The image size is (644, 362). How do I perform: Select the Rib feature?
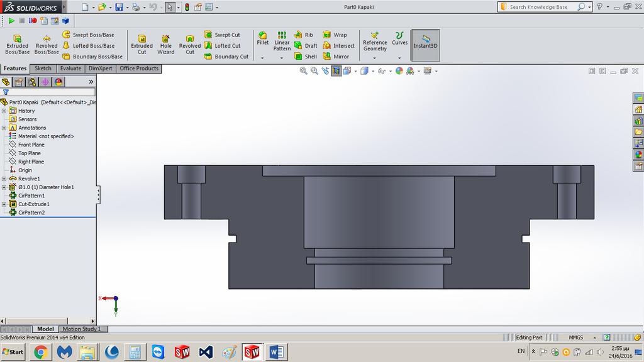pos(304,35)
